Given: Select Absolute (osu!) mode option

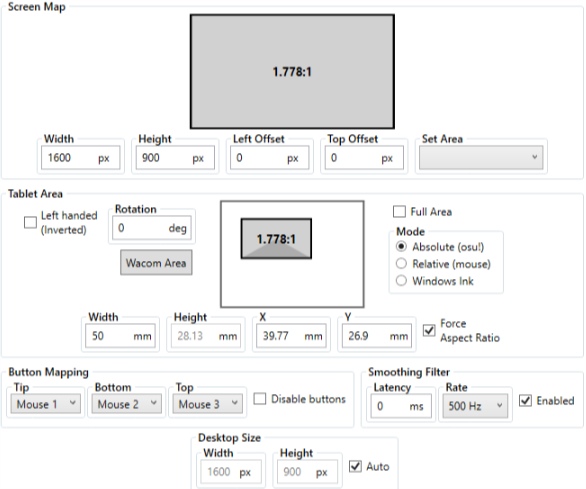Looking at the screenshot, I should (x=401, y=247).
